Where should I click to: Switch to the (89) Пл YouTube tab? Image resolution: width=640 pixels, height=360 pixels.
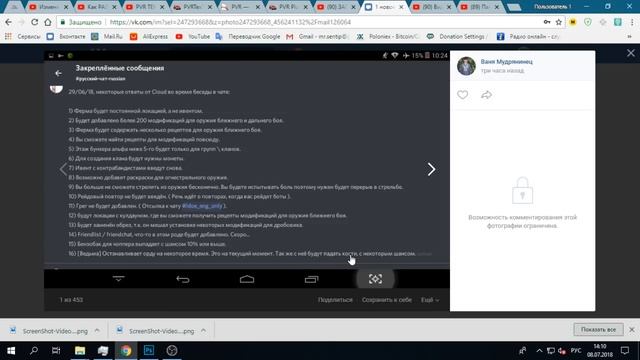[x=480, y=7]
